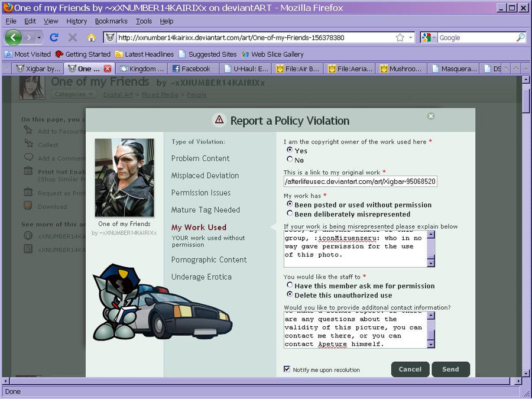Screen dimensions: 532x399
Task: Toggle 'Notify me upon resolution' checkbox
Action: pyautogui.click(x=287, y=369)
